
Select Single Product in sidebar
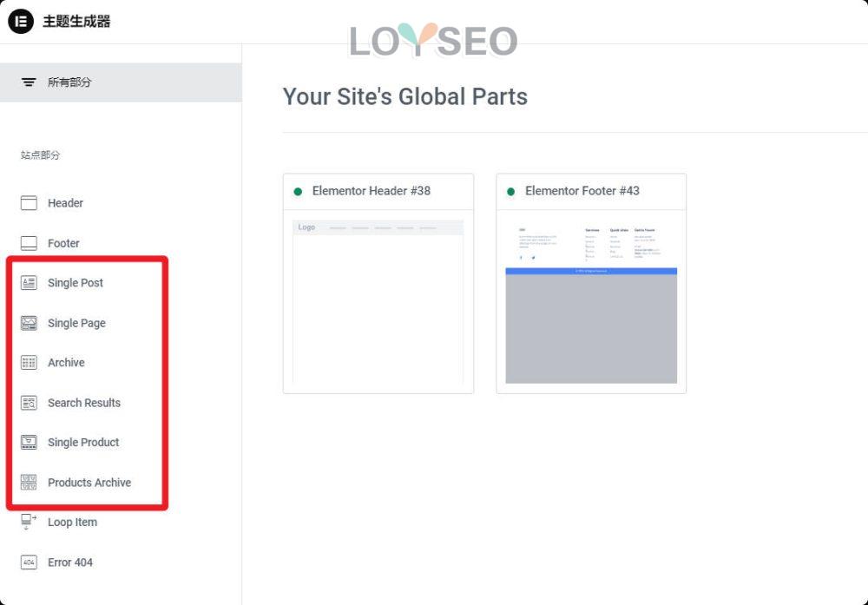[83, 443]
